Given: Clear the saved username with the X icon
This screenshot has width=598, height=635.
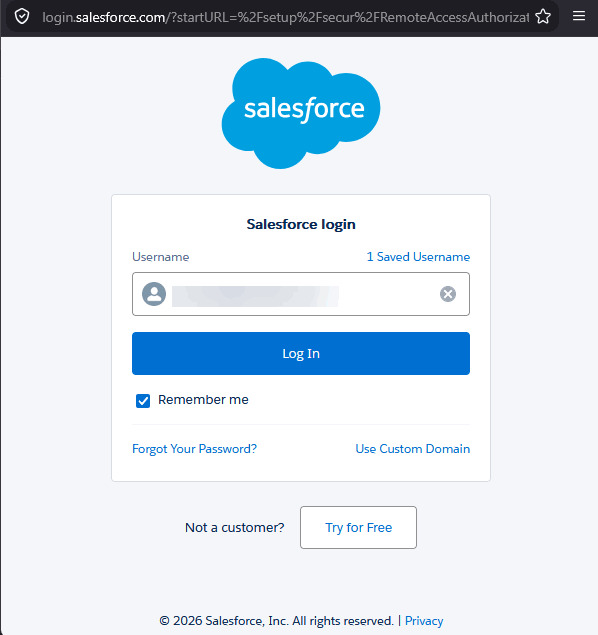Looking at the screenshot, I should (x=448, y=294).
